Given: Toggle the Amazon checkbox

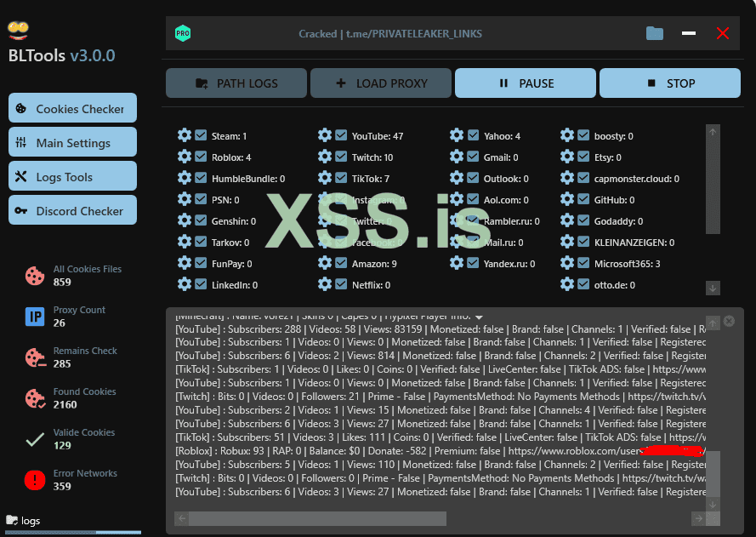Looking at the screenshot, I should [x=341, y=263].
